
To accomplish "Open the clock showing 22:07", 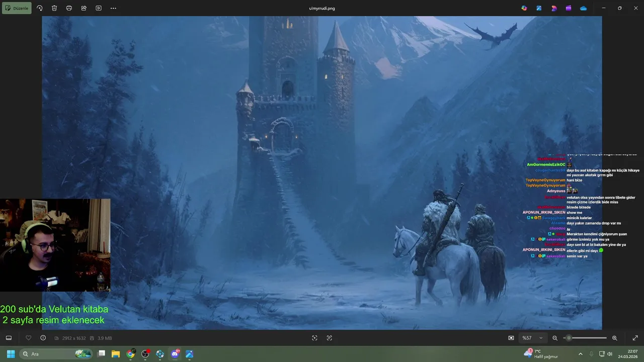I will (628, 354).
